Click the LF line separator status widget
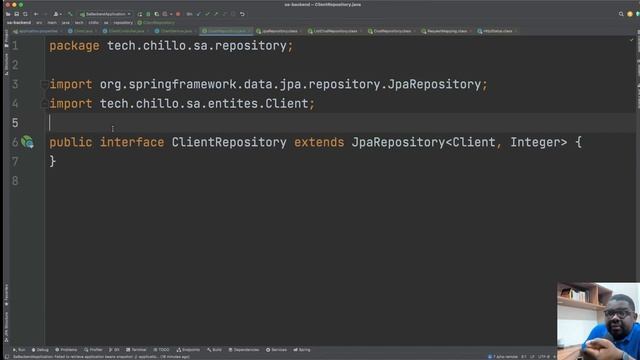The height and width of the screenshot is (360, 640). (x=532, y=357)
